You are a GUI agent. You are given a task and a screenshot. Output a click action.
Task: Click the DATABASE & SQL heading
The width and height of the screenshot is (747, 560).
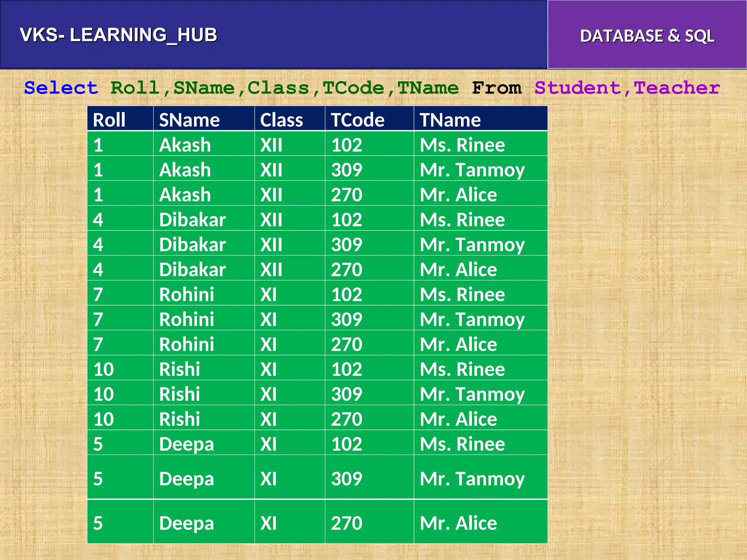[x=647, y=36]
